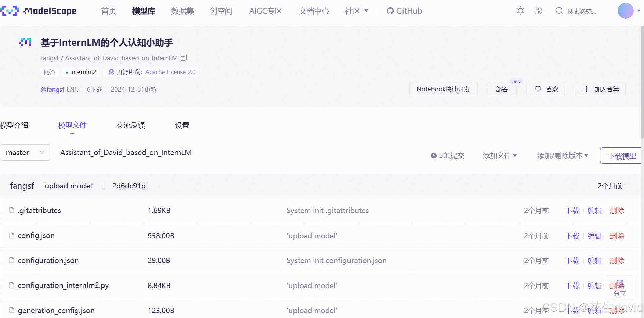This screenshot has width=644, height=318.
Task: Click the 问答 task tag
Action: pyautogui.click(x=49, y=72)
